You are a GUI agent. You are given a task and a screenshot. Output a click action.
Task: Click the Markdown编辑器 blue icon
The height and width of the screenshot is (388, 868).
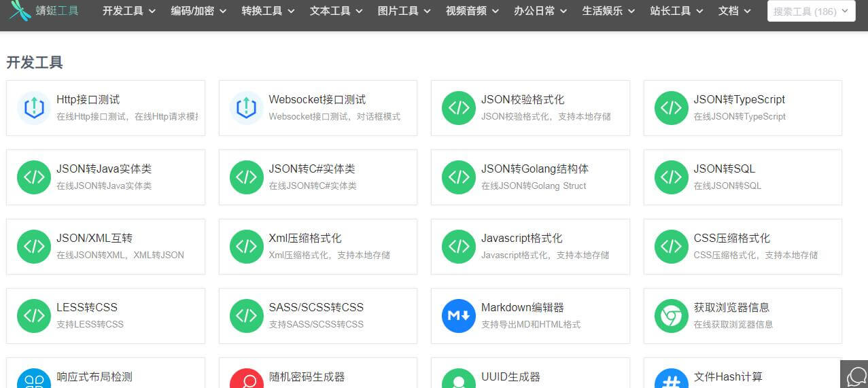click(x=459, y=316)
